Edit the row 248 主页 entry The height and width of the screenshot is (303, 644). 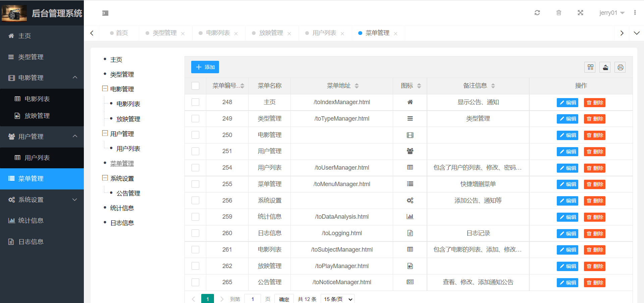[567, 102]
